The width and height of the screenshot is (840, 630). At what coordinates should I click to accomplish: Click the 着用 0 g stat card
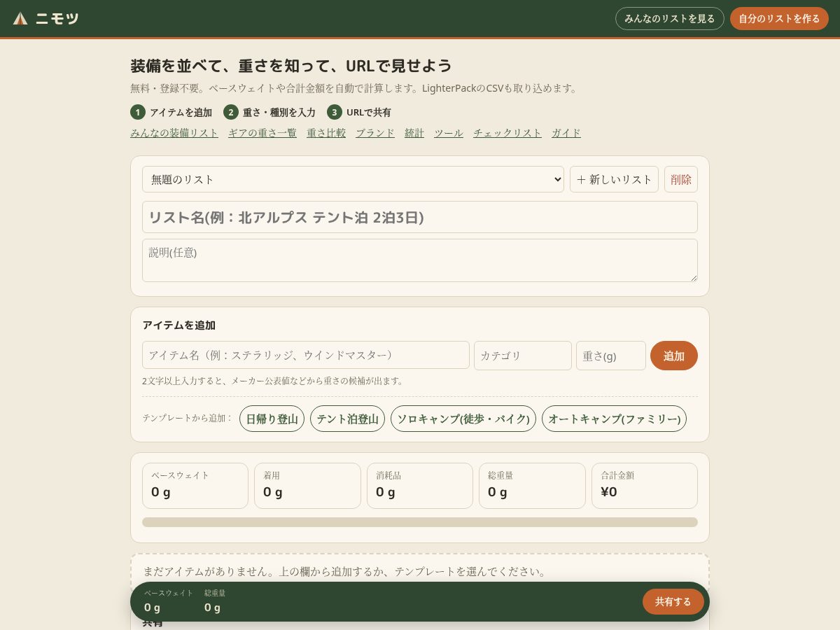pyautogui.click(x=307, y=486)
